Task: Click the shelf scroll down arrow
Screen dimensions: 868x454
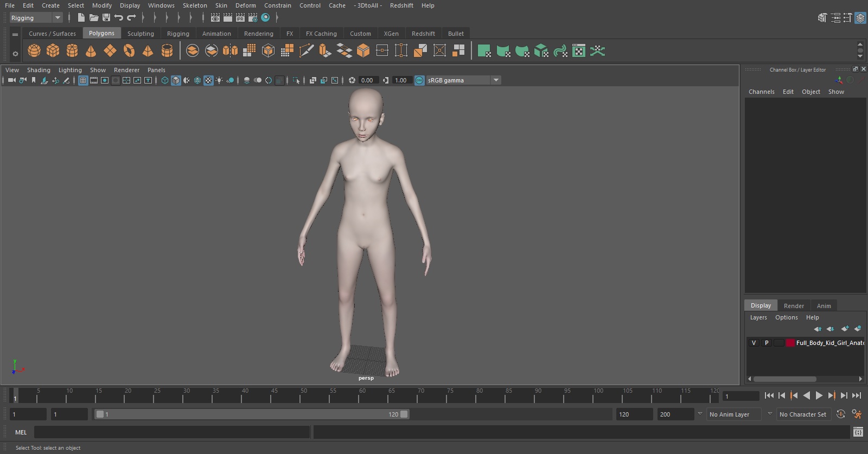Action: click(860, 56)
